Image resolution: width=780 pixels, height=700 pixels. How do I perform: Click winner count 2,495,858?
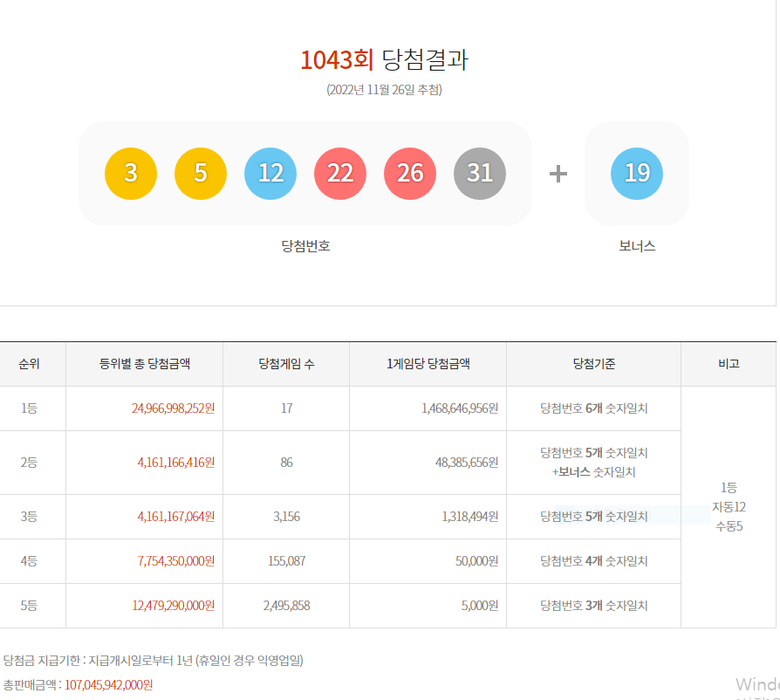click(x=286, y=606)
